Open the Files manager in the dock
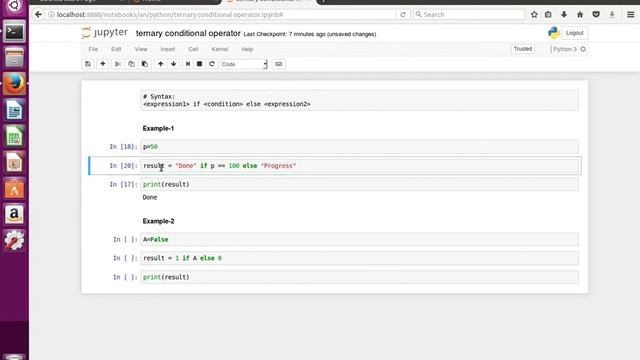The image size is (640, 360). 14,58
